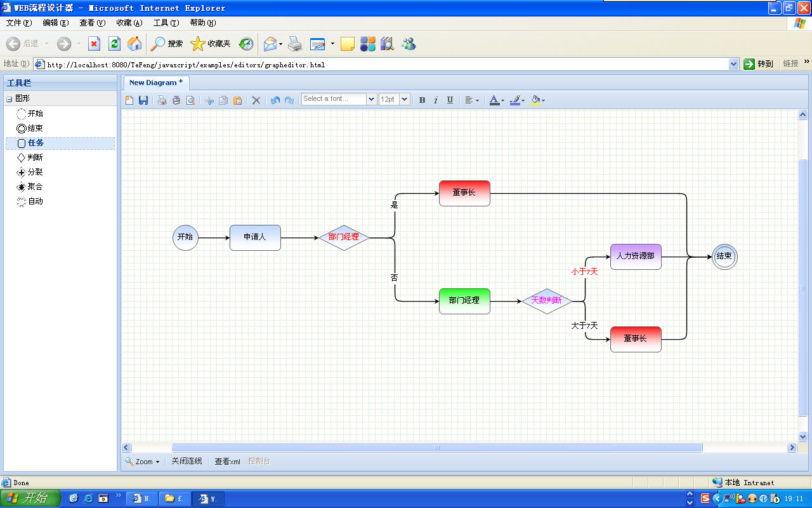
Task: Toggle bold formatting on selected text
Action: pyautogui.click(x=421, y=100)
